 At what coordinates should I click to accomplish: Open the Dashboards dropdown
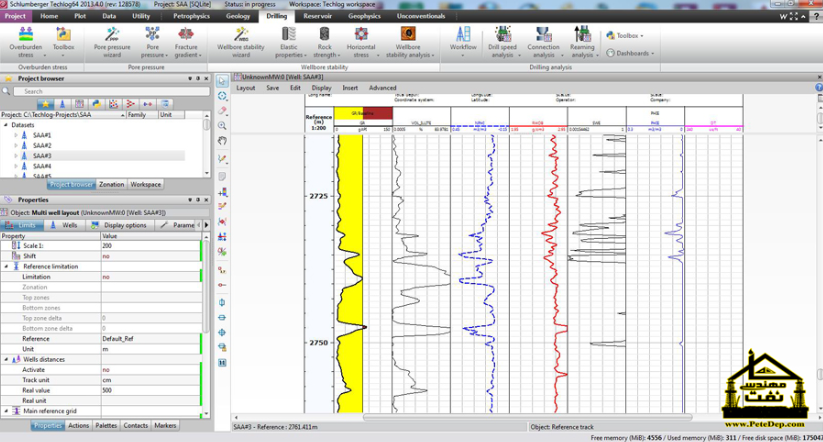coord(632,53)
